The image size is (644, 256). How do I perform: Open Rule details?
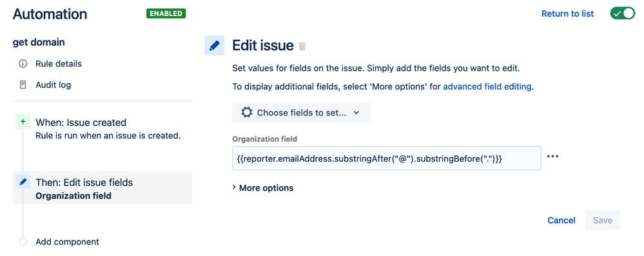[58, 64]
